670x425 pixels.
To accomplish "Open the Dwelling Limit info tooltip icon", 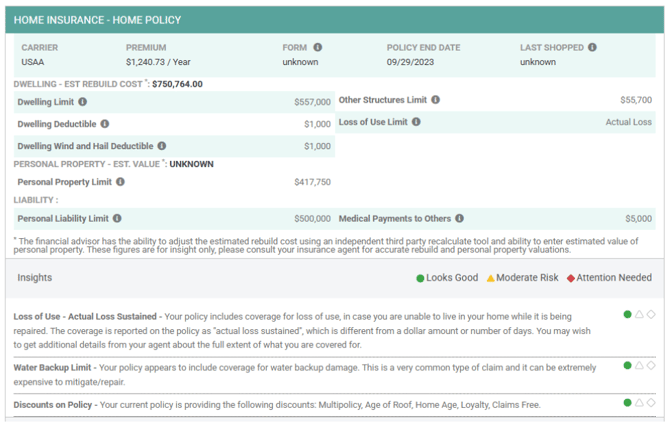I will 83,102.
